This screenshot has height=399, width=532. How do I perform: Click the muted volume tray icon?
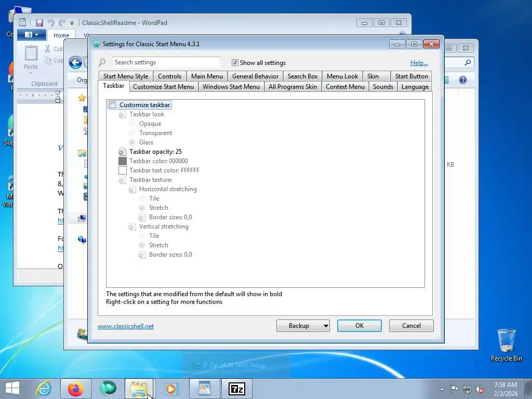coord(480,389)
